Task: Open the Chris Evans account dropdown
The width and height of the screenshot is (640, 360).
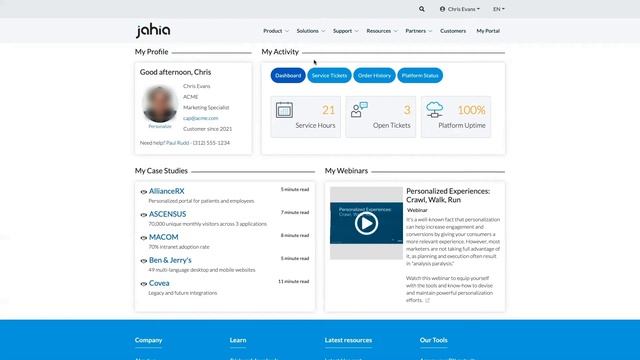Action: [x=460, y=9]
